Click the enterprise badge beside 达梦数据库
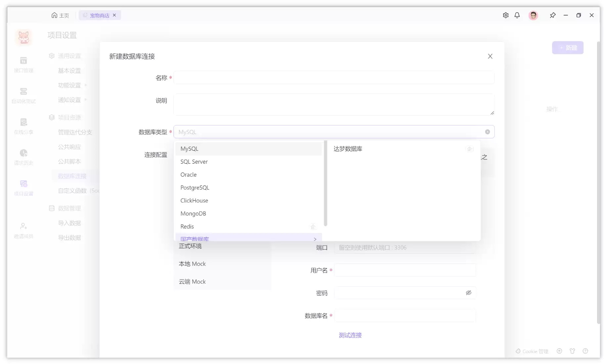The height and width of the screenshot is (364, 606). point(469,149)
